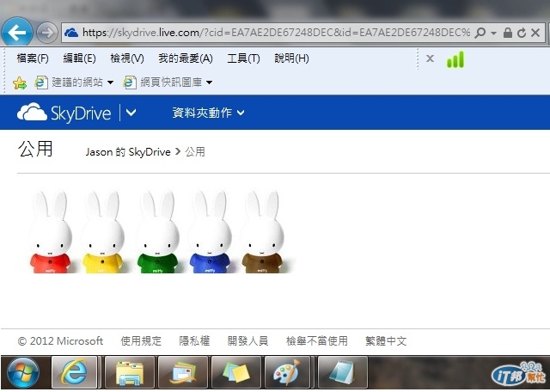The width and height of the screenshot is (550, 392).
Task: Open the 檢視(V) menu
Action: pos(127,58)
